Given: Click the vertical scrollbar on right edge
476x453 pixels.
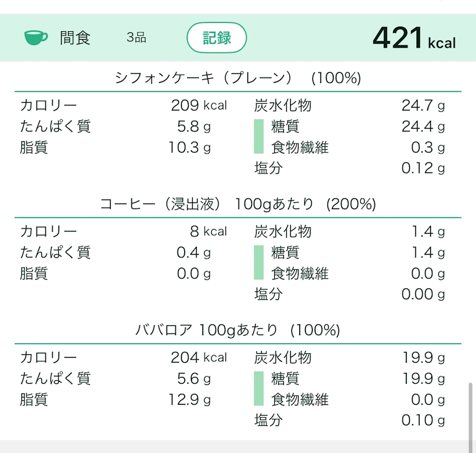Looking at the screenshot, I should click(469, 409).
